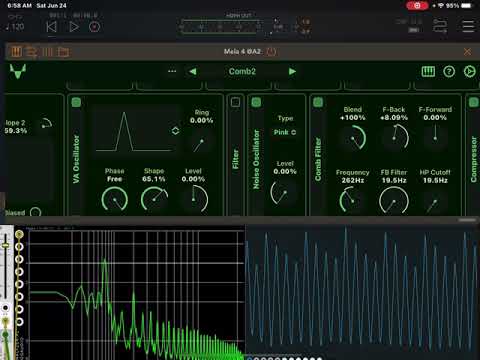Image resolution: width=480 pixels, height=360 pixels.
Task: Collapse the Noise Oscillator module label
Action: [256, 159]
